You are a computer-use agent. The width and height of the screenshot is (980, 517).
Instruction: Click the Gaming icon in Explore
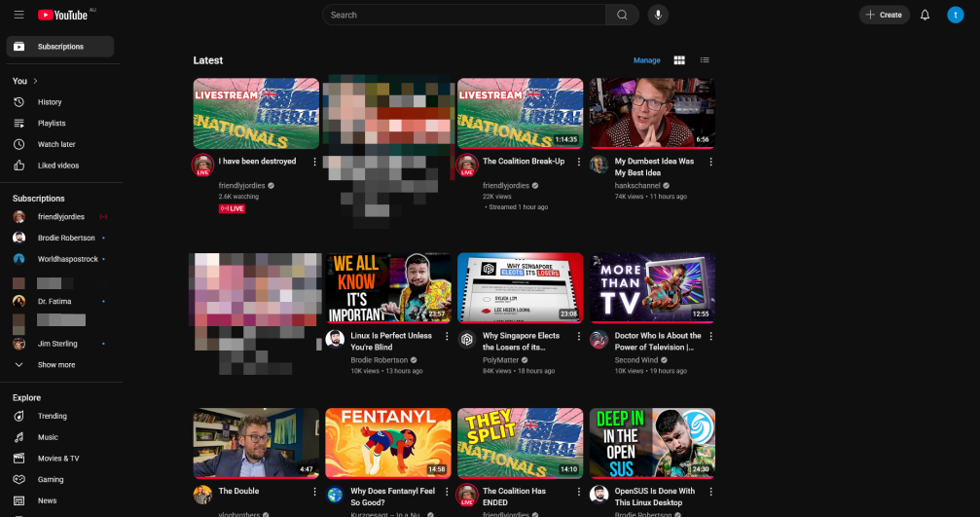pyautogui.click(x=19, y=479)
